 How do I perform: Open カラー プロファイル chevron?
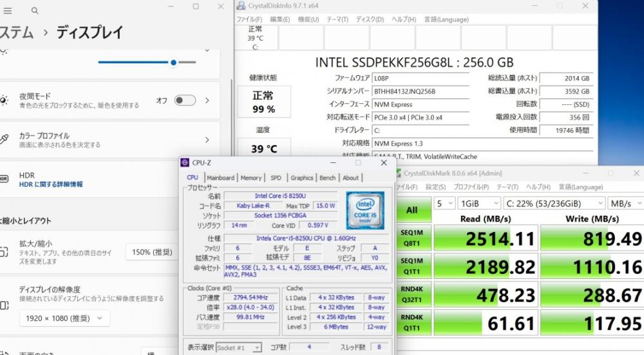207,140
